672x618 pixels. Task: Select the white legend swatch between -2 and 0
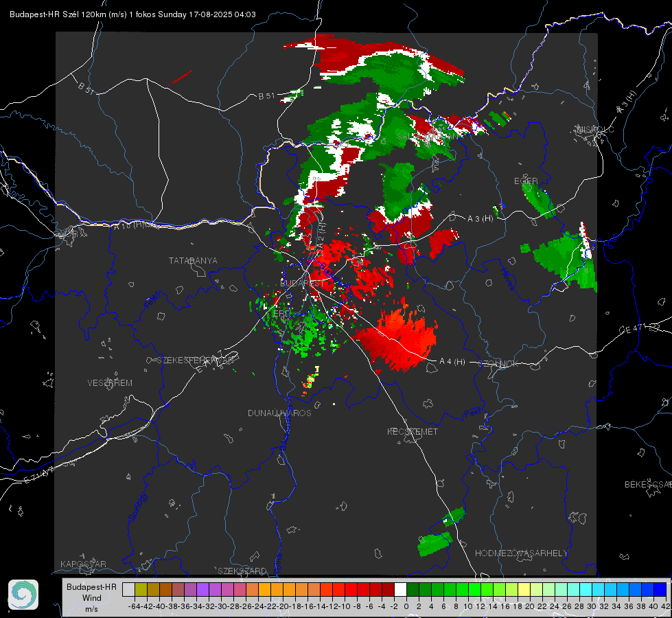click(x=400, y=589)
